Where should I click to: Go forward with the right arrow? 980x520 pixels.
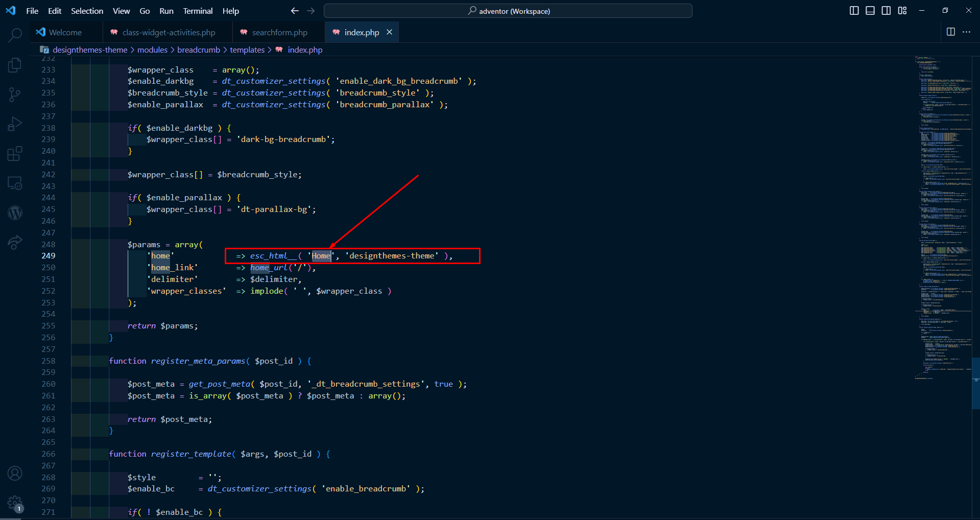tap(311, 11)
